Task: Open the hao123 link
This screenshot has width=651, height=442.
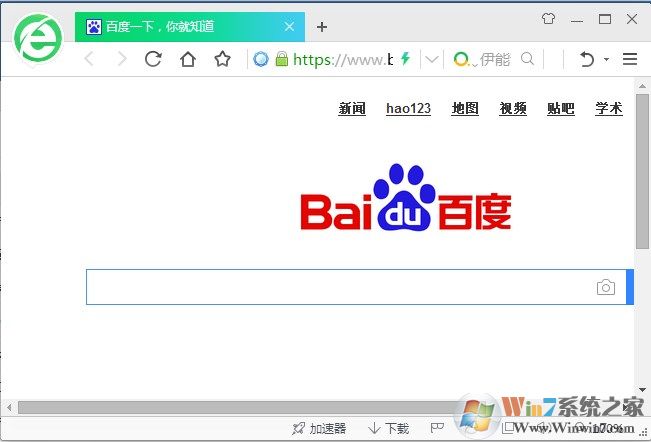Action: tap(408, 109)
